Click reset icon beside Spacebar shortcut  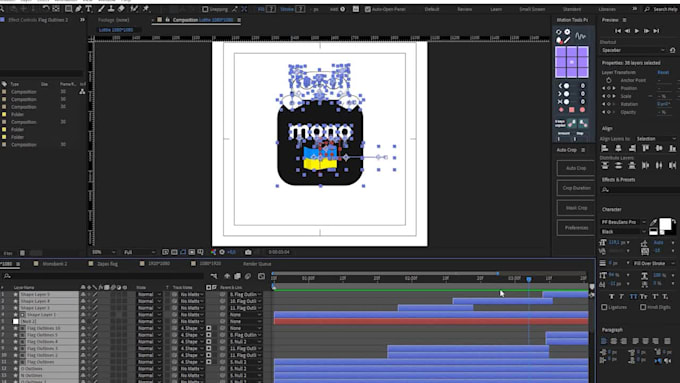[x=673, y=50]
